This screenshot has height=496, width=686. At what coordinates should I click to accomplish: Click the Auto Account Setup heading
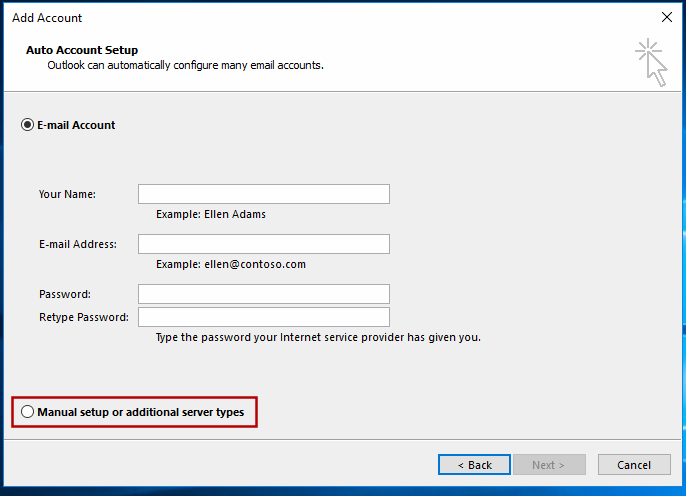point(82,50)
